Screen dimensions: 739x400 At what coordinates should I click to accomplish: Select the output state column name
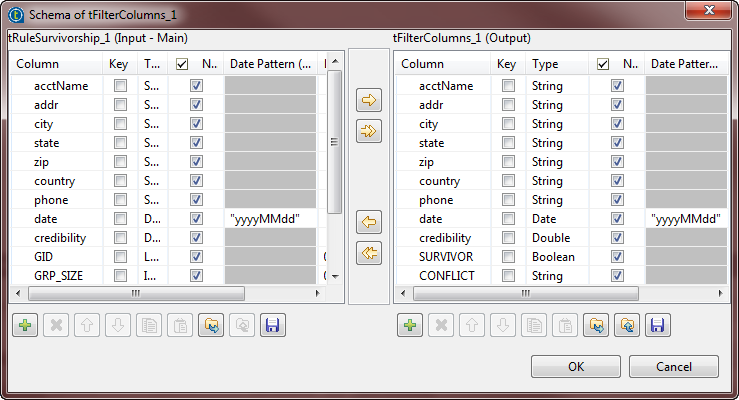[431, 143]
